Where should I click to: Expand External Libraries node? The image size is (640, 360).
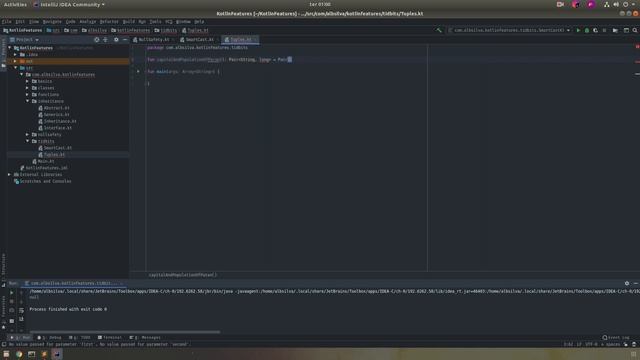point(9,174)
